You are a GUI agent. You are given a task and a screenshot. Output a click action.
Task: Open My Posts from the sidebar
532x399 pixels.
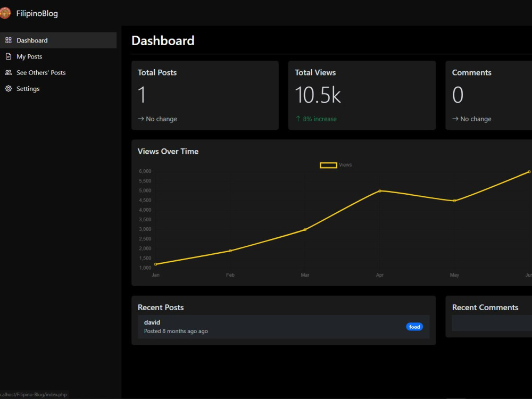pos(58,56)
